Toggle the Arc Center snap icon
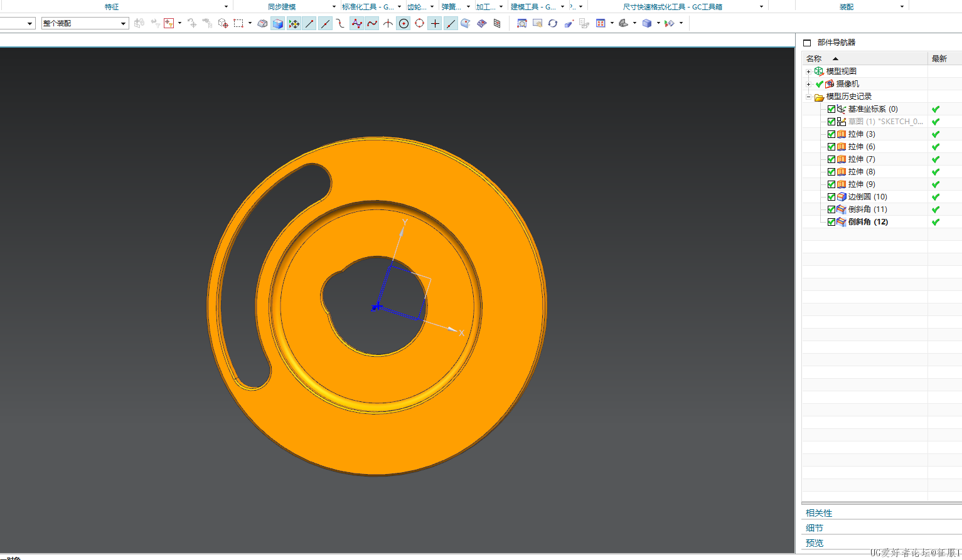This screenshot has width=962, height=560. pos(404,23)
